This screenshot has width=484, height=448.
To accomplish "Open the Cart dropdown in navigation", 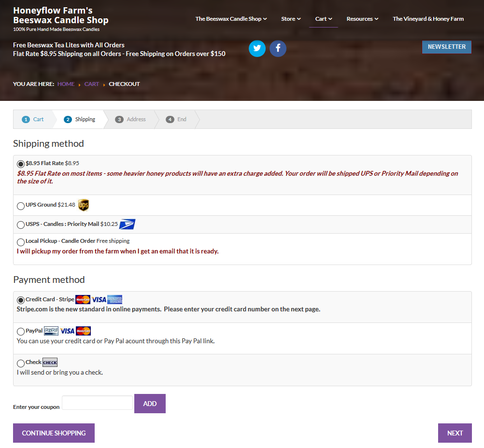I will click(324, 19).
